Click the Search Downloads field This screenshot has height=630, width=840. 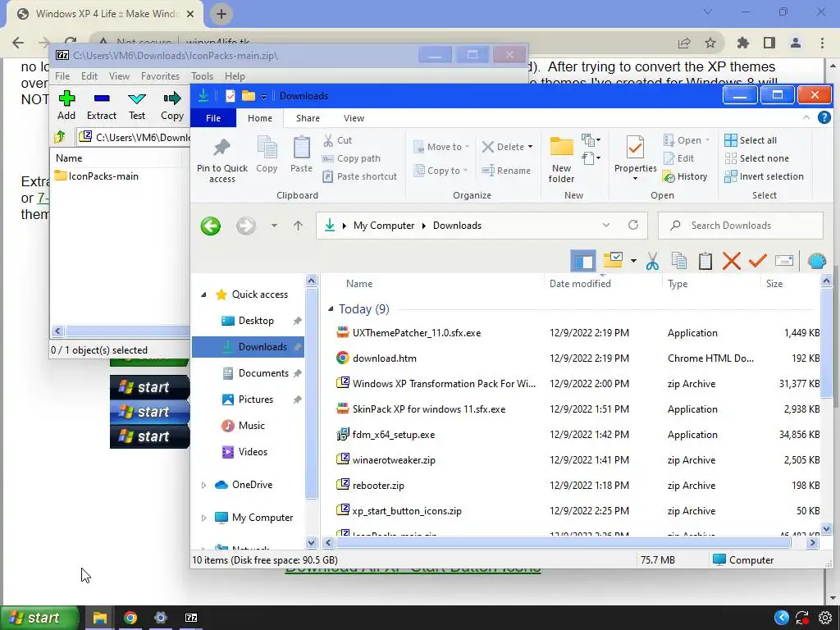tap(741, 226)
